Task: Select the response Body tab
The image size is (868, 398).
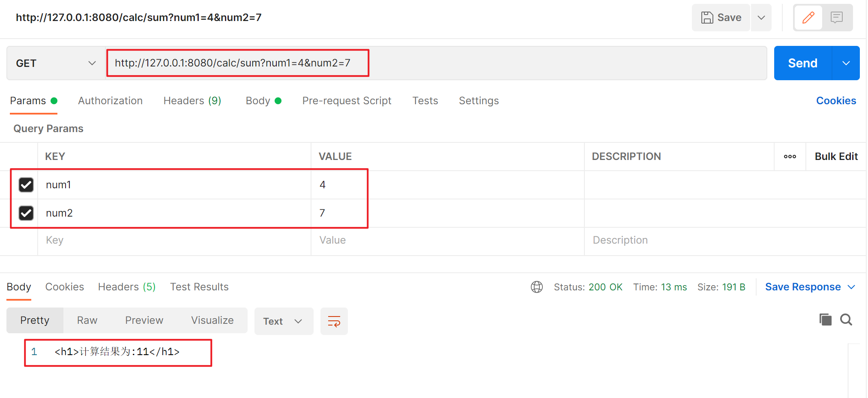Action: pyautogui.click(x=19, y=287)
